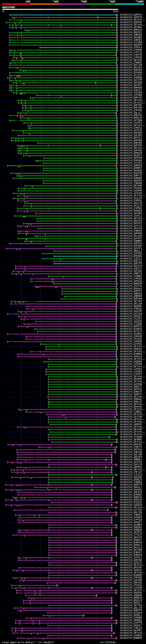Click the query end position label 610
Screen dimensions: 146x644
pos(115,11)
